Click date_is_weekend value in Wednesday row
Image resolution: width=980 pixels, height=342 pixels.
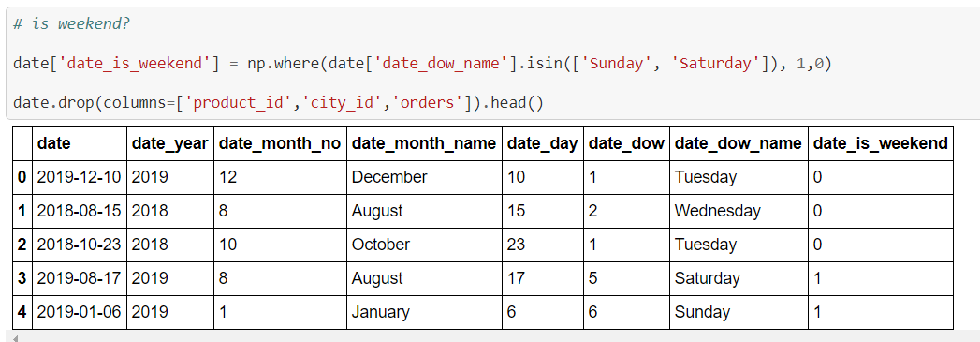[880, 212]
